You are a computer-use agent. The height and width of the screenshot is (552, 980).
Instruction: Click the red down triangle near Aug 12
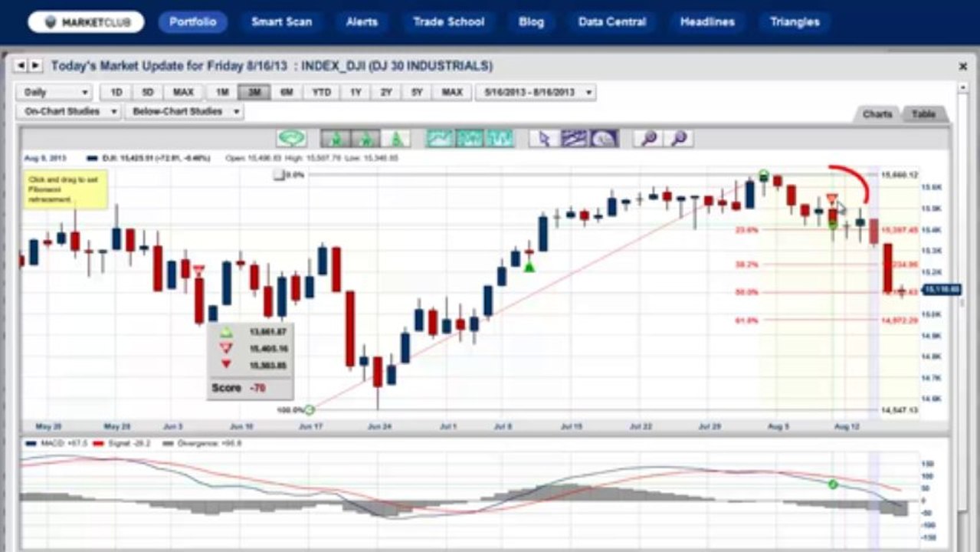pyautogui.click(x=831, y=199)
